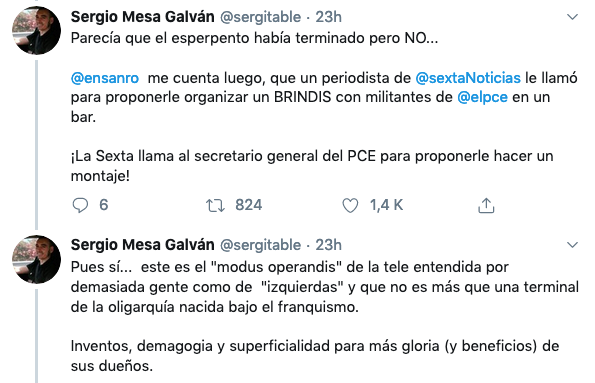Open the first tweet's dropdown chevron
The width and height of the screenshot is (595, 383).
pyautogui.click(x=572, y=17)
